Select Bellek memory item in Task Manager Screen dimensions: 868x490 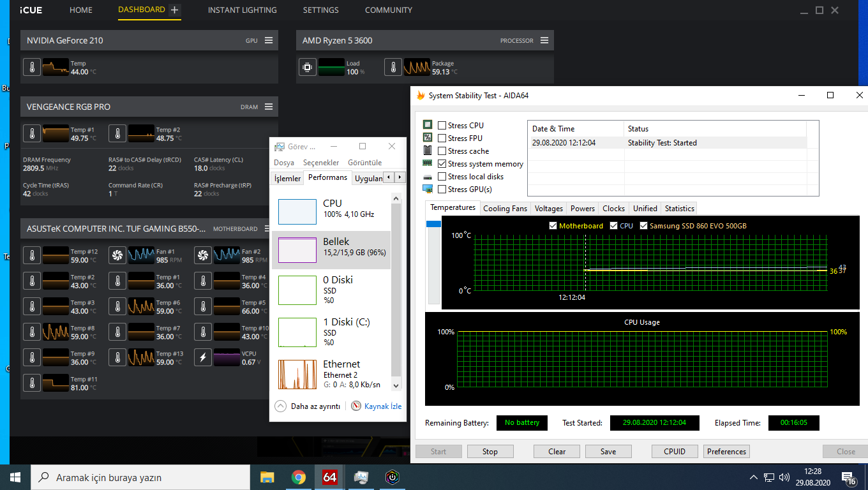[x=331, y=249]
